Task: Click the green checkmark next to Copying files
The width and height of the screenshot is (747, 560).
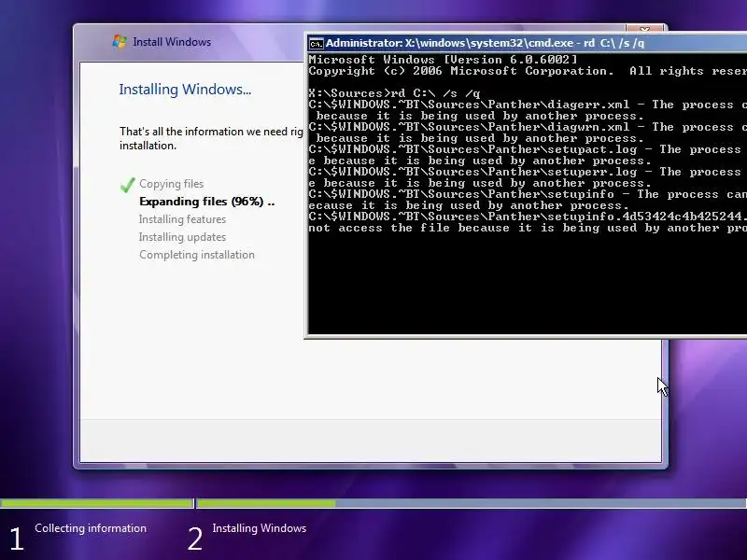Action: (128, 185)
